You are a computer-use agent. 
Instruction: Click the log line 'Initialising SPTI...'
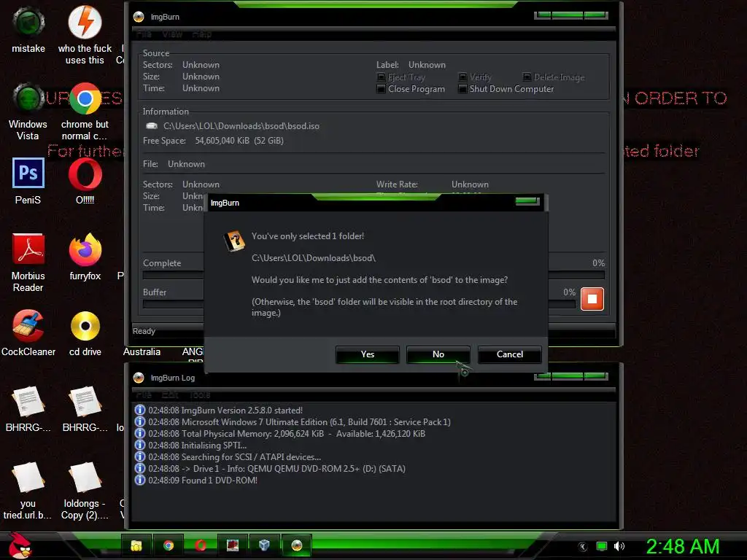197,446
